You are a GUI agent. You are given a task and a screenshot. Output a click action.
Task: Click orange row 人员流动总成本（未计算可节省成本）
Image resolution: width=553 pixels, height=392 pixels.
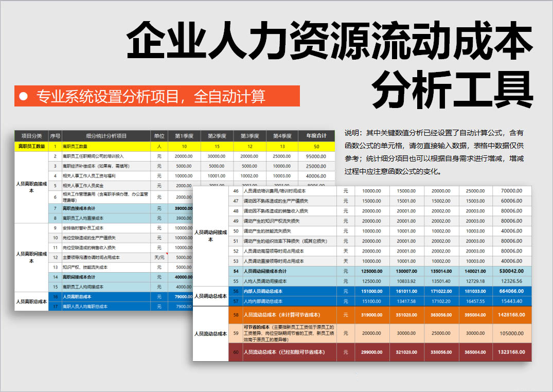pyautogui.click(x=289, y=315)
